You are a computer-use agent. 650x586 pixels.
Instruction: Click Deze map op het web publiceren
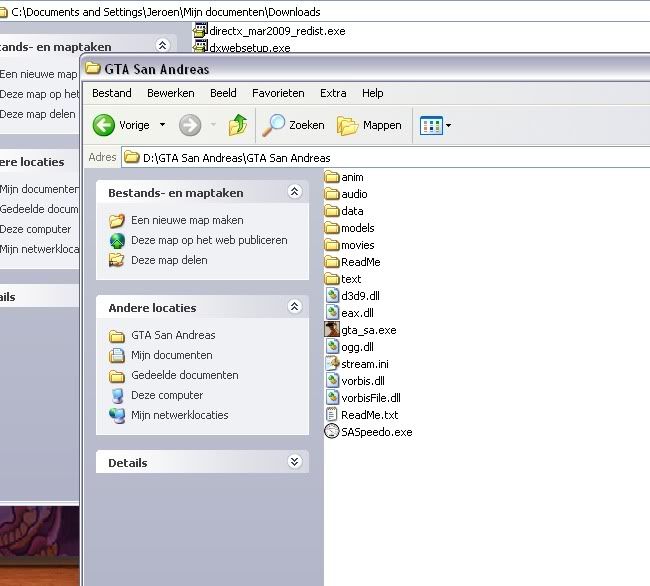(x=209, y=240)
